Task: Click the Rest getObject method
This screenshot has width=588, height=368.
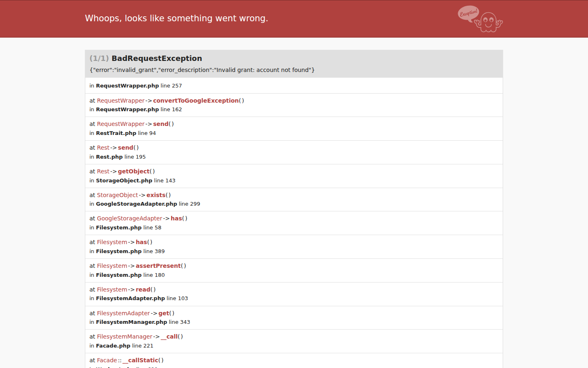Action: click(134, 171)
